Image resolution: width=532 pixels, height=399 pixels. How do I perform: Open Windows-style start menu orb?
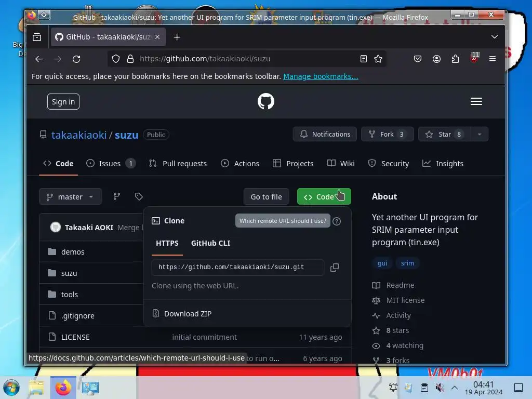click(11, 388)
